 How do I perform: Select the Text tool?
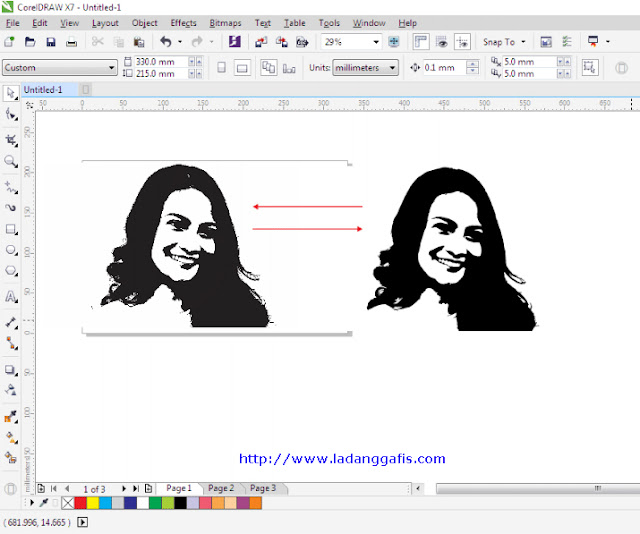[11, 296]
